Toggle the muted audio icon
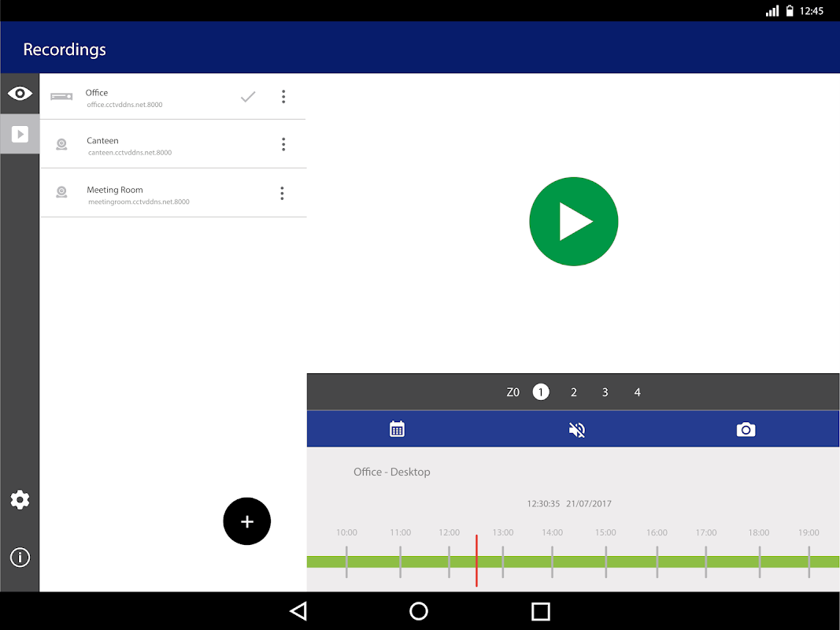This screenshot has width=840, height=630. [577, 430]
